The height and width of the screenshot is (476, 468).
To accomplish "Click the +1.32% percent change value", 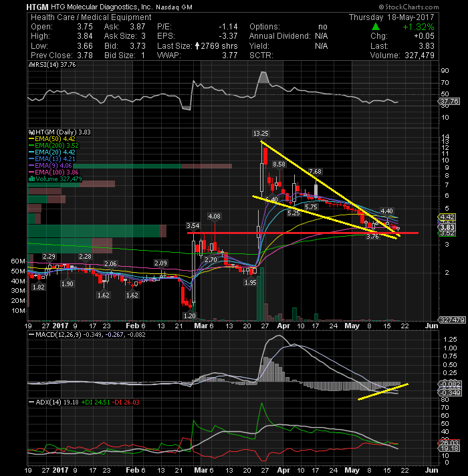I will coord(419,27).
